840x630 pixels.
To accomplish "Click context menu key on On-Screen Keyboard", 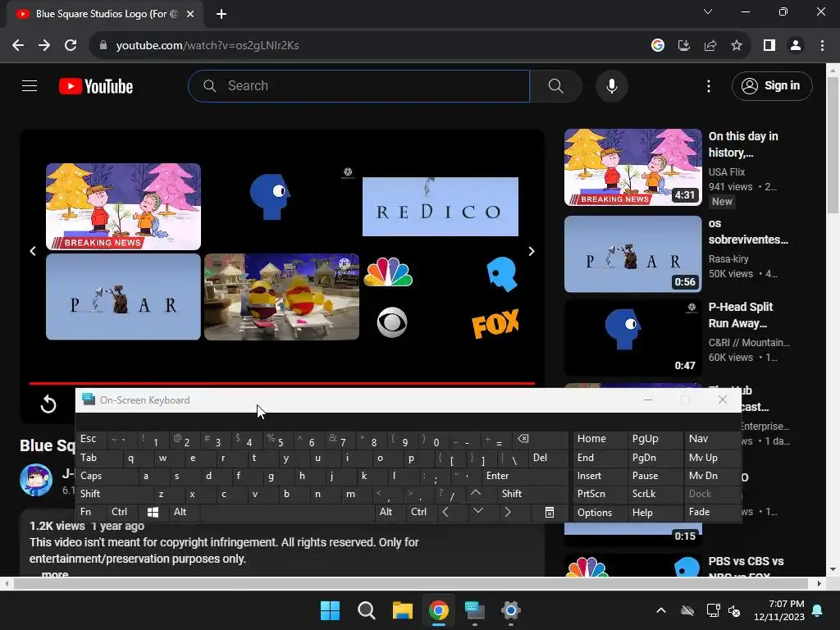I will pos(549,512).
